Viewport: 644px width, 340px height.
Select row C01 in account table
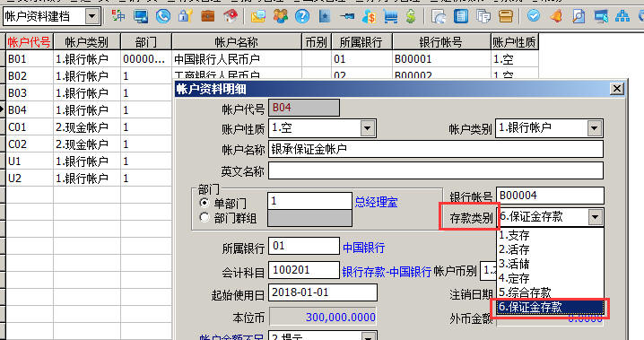coord(89,127)
